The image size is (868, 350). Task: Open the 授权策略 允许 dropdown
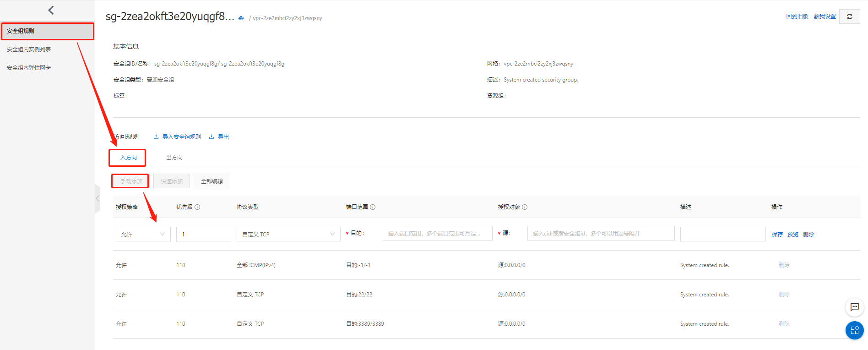click(143, 234)
